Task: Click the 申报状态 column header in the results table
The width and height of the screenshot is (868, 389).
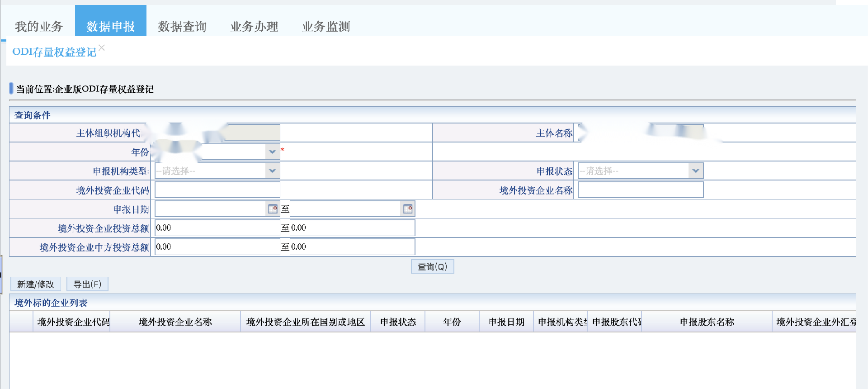Action: coord(398,322)
